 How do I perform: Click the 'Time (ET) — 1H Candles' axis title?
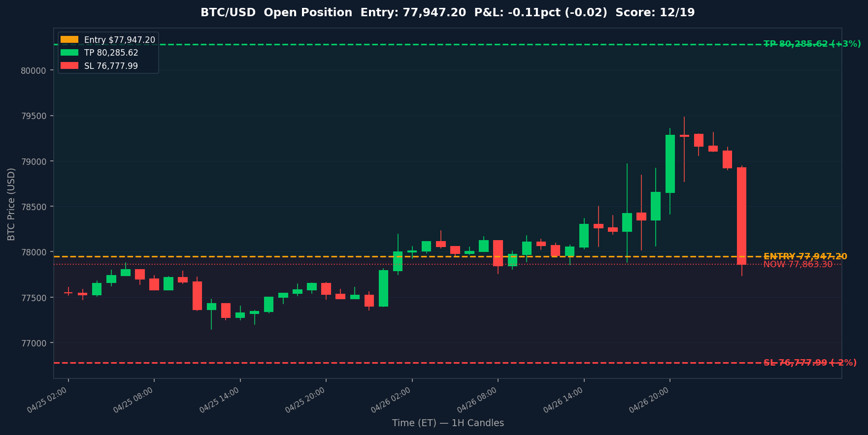click(448, 423)
